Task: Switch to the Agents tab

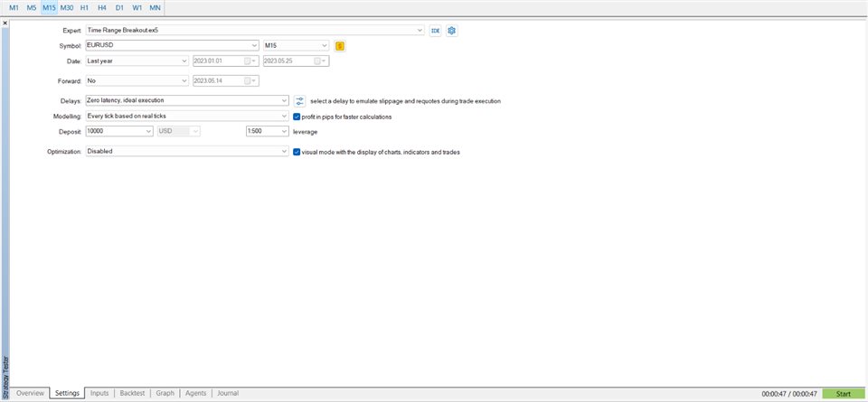Action: [196, 393]
